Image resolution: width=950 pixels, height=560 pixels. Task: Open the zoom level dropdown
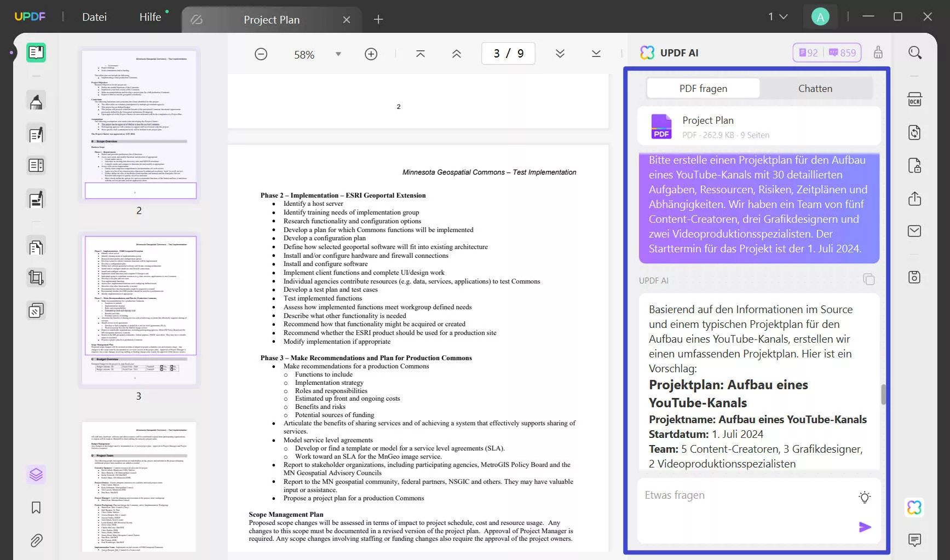338,54
